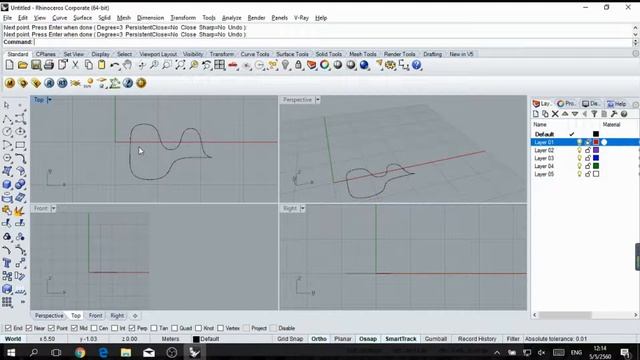
Task: Activate Zoom Extents icon in toolbar
Action: [180, 65]
